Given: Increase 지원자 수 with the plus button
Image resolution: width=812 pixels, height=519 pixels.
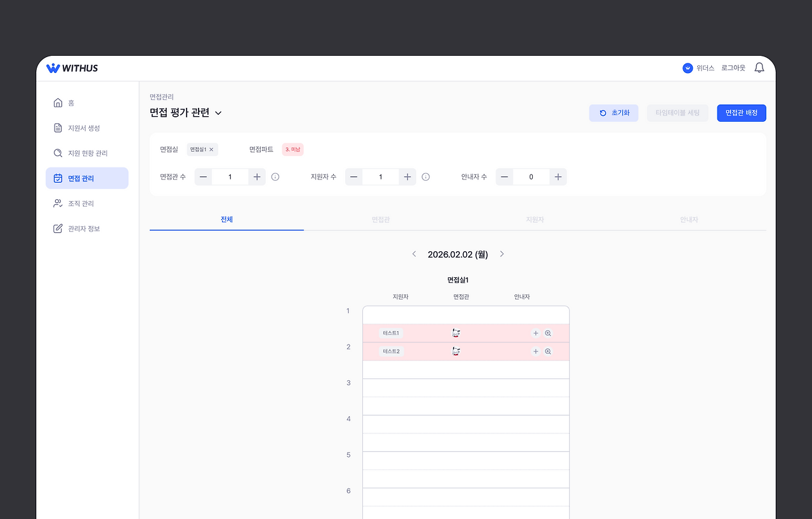Looking at the screenshot, I should (x=407, y=177).
